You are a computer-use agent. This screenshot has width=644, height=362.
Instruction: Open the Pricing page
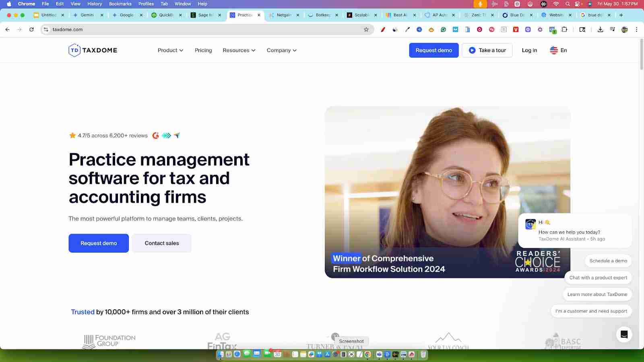coord(203,50)
